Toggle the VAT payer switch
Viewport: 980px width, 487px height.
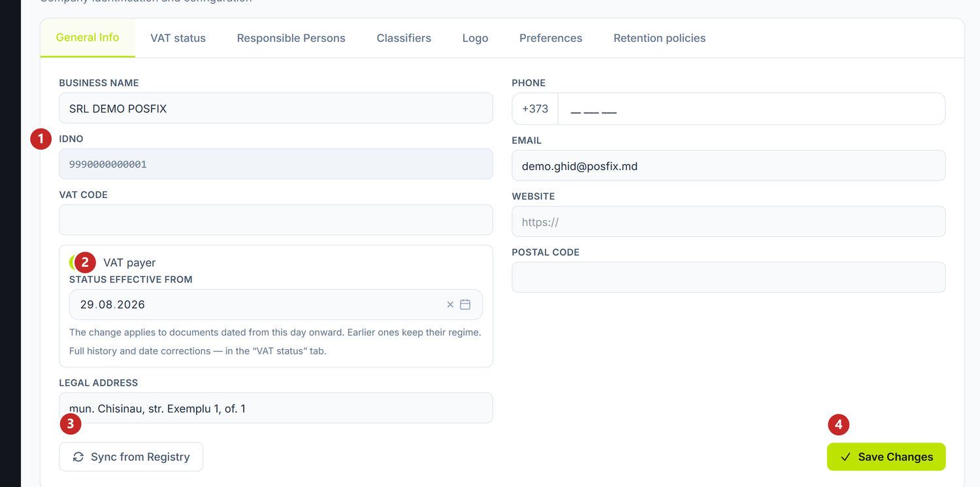pos(82,263)
